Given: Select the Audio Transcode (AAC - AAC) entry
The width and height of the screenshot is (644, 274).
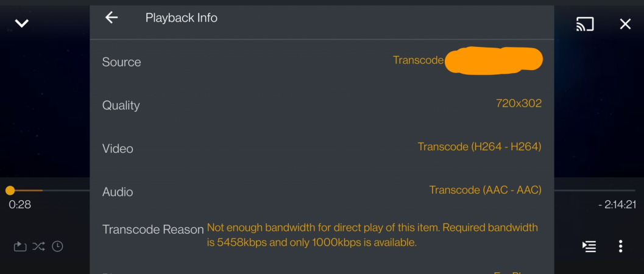Looking at the screenshot, I should point(485,190).
